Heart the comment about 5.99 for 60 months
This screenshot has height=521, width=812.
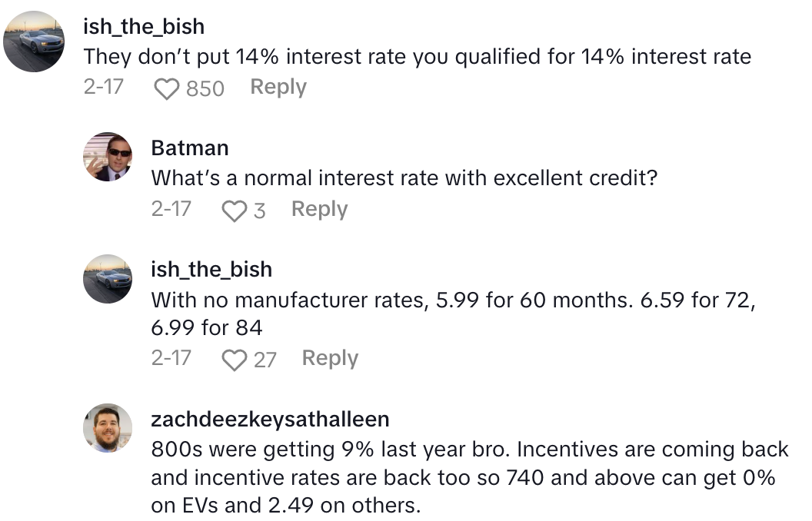233,360
